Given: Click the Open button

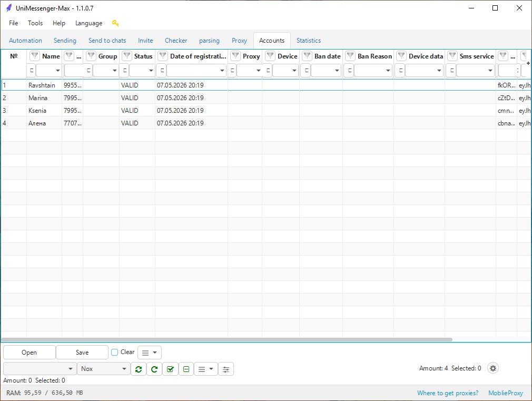Looking at the screenshot, I should [29, 353].
